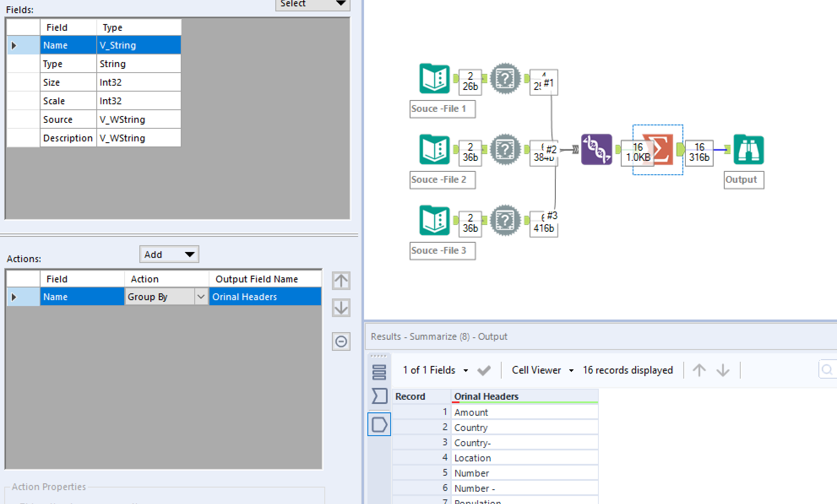Select the purple Union tool on the canvas
The height and width of the screenshot is (504, 837).
pyautogui.click(x=596, y=149)
